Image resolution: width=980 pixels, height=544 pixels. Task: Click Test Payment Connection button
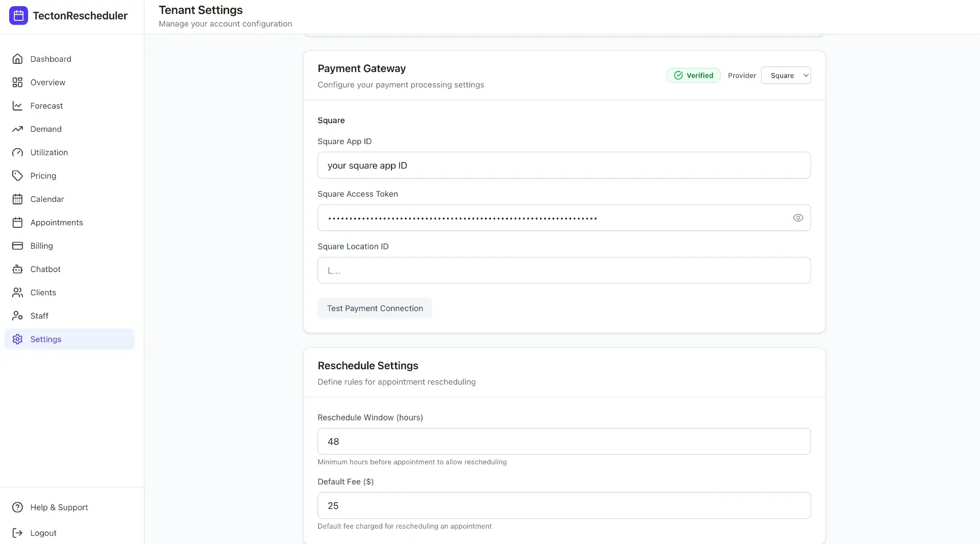(375, 308)
